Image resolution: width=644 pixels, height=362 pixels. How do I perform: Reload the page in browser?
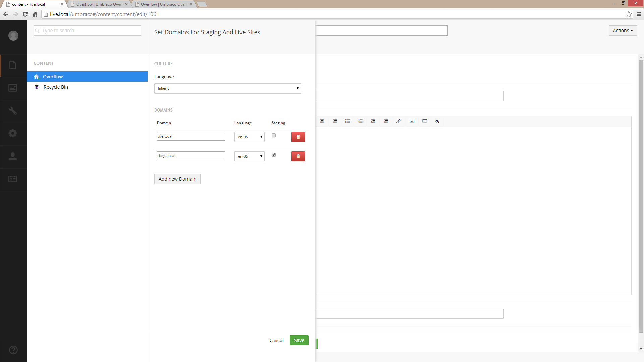(25, 14)
